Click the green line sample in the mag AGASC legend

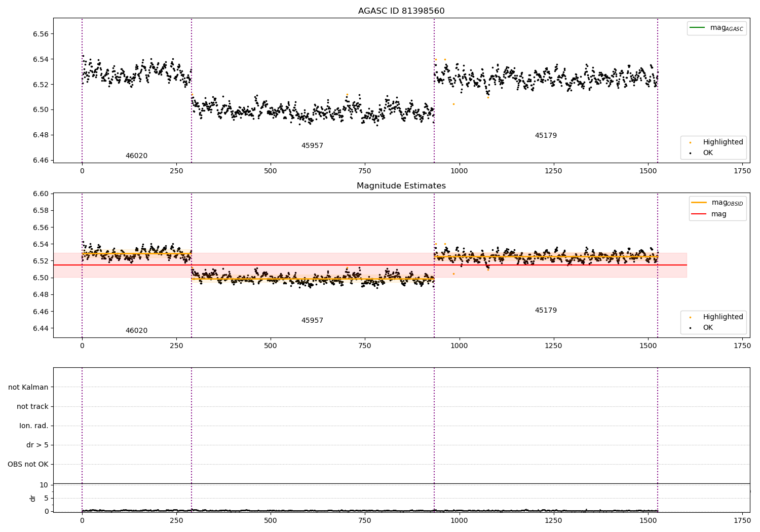698,27
